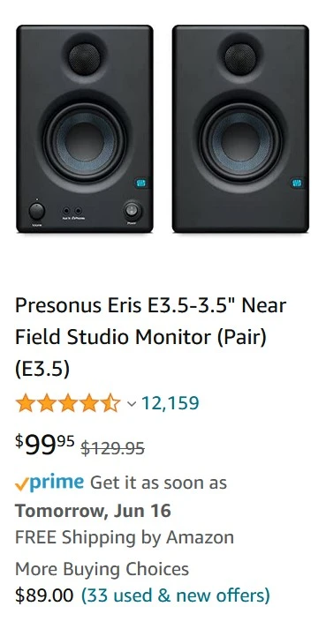Click the tweeter on the left speaker

pyautogui.click(x=85, y=59)
